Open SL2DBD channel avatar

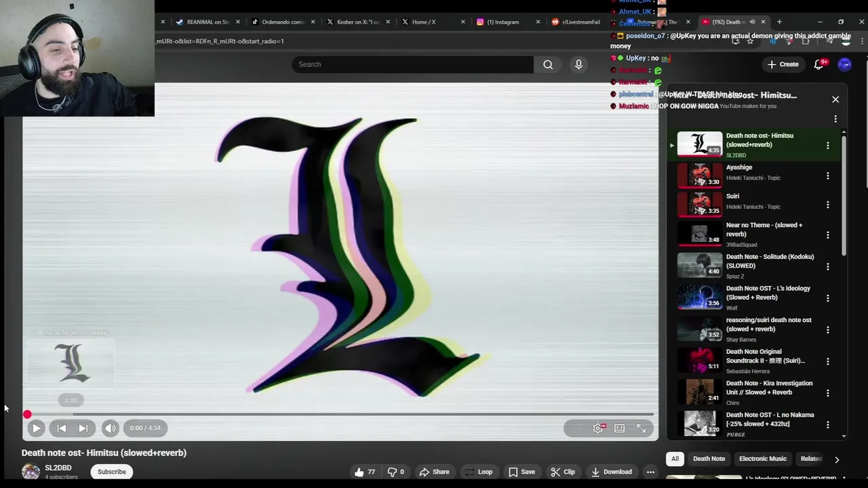[x=31, y=472]
